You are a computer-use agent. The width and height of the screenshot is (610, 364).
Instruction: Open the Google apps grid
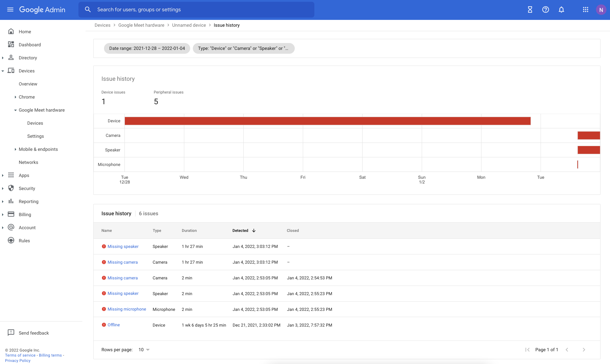(x=585, y=10)
